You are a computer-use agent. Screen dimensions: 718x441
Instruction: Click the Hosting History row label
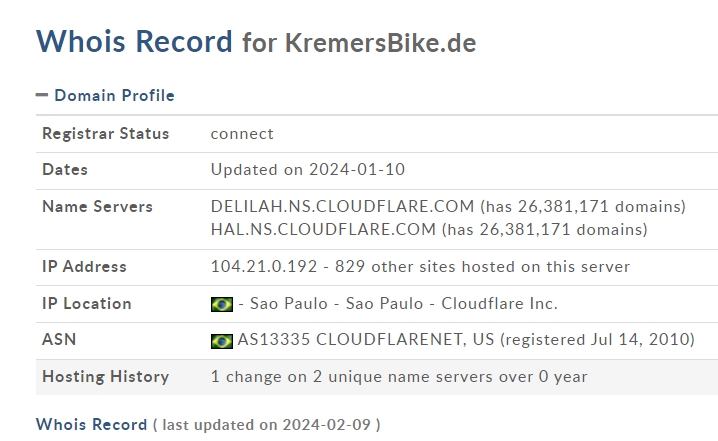[x=105, y=376]
